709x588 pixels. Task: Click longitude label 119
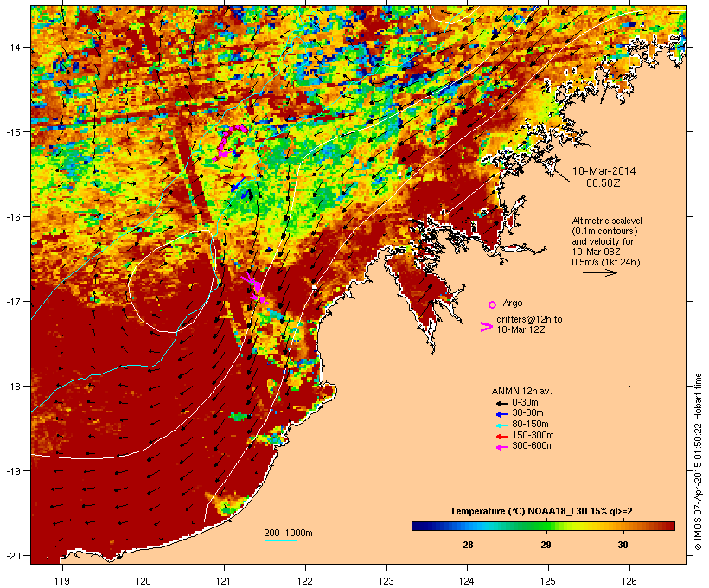click(x=62, y=581)
